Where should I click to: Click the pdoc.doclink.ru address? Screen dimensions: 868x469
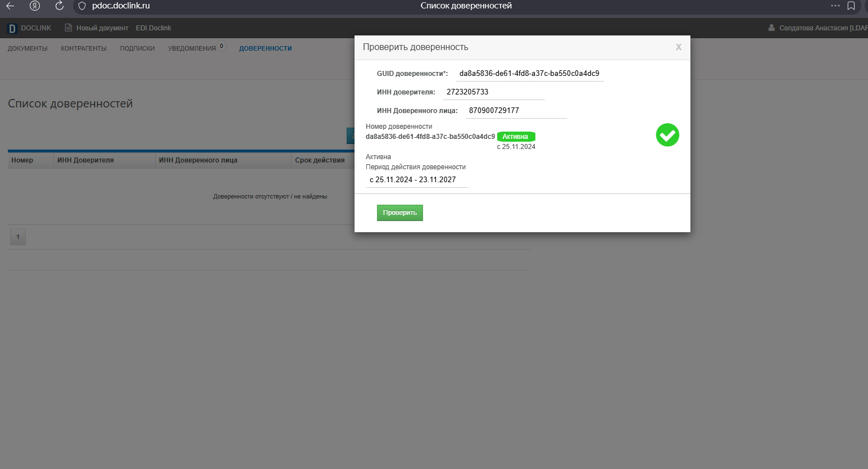(x=121, y=6)
